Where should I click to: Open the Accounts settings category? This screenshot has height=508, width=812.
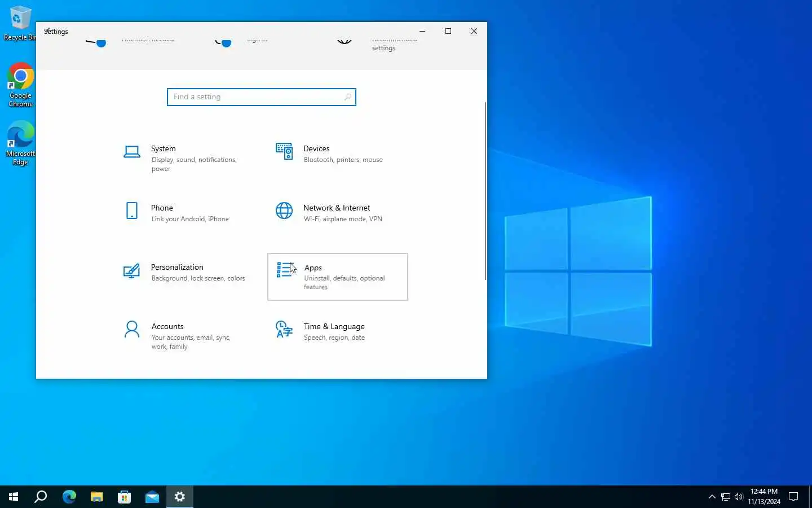click(186, 336)
